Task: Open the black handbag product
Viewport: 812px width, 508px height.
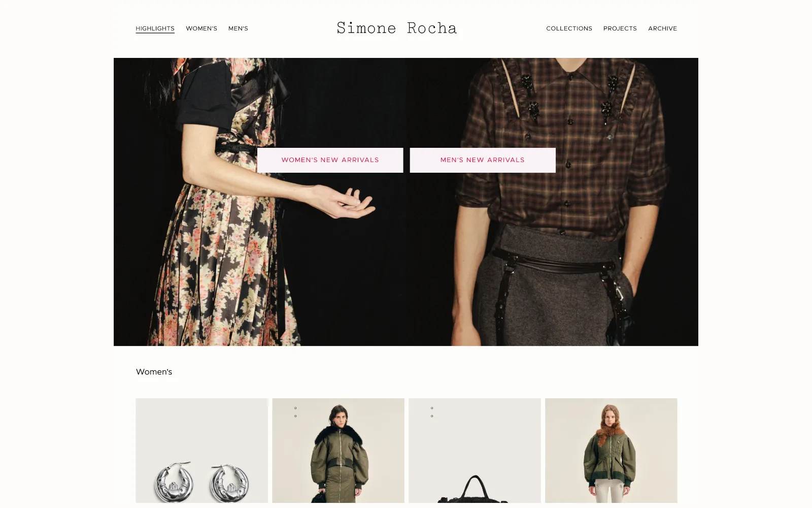Action: tap(475, 451)
